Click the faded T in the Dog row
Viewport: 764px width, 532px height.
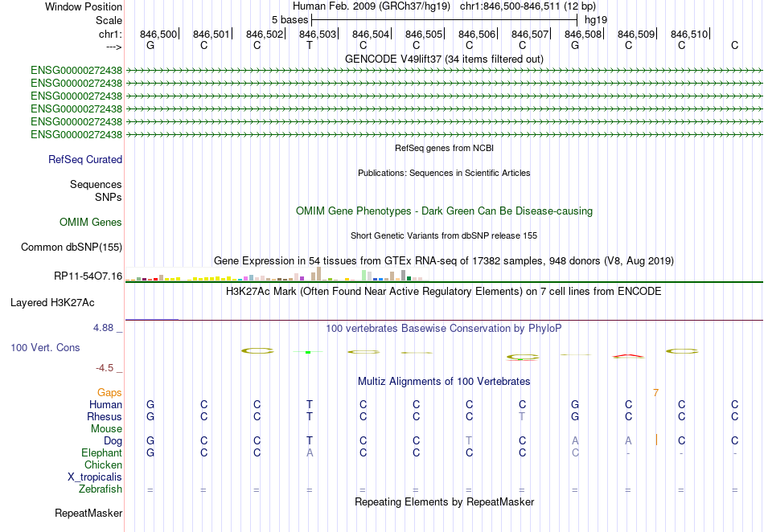(469, 440)
